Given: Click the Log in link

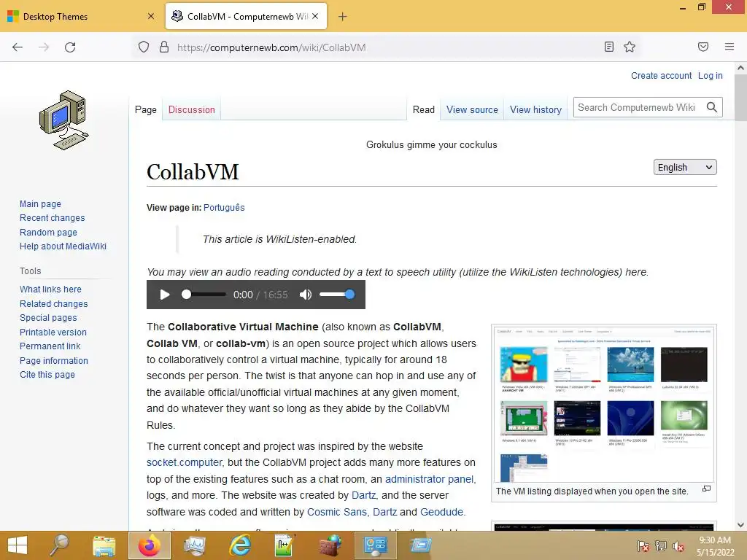Looking at the screenshot, I should [710, 76].
